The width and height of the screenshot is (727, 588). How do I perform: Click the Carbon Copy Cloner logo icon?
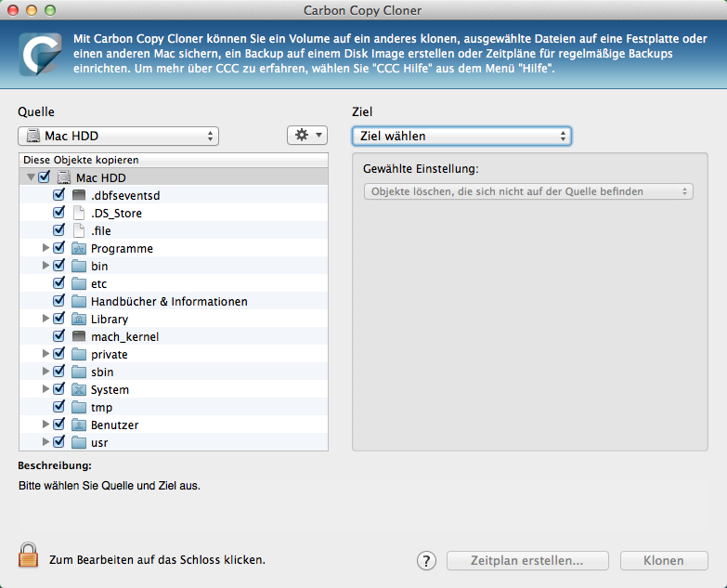pyautogui.click(x=40, y=54)
